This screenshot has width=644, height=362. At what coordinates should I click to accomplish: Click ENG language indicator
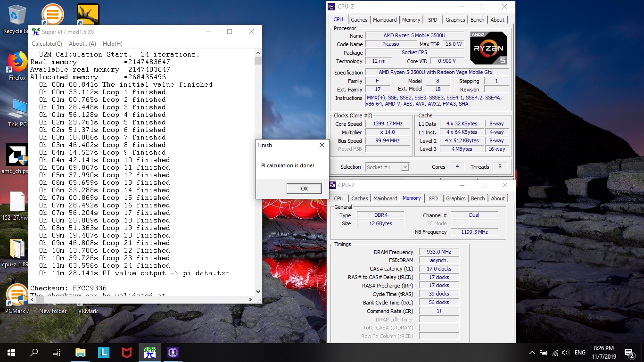pos(580,352)
